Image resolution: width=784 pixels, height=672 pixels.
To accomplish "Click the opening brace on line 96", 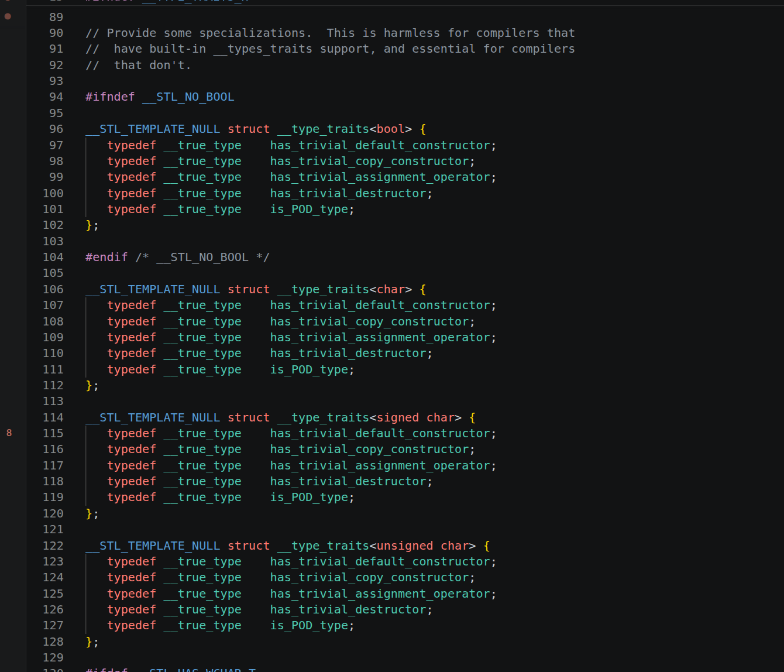I will point(423,129).
